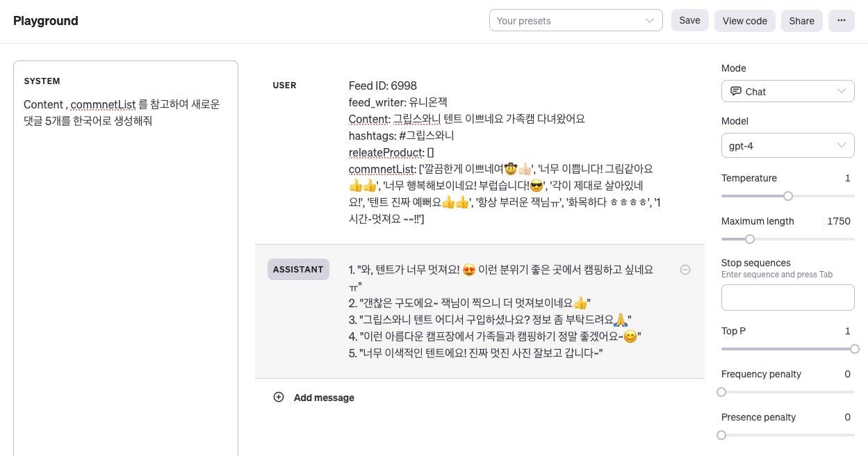Click the Stop sequences input field
The image size is (868, 456).
pos(788,298)
